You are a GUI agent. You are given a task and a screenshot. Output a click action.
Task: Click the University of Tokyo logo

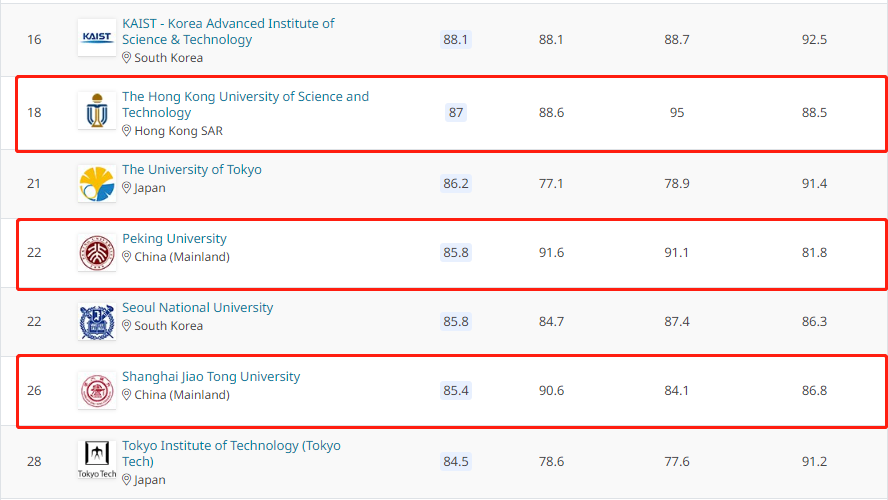pyautogui.click(x=97, y=183)
